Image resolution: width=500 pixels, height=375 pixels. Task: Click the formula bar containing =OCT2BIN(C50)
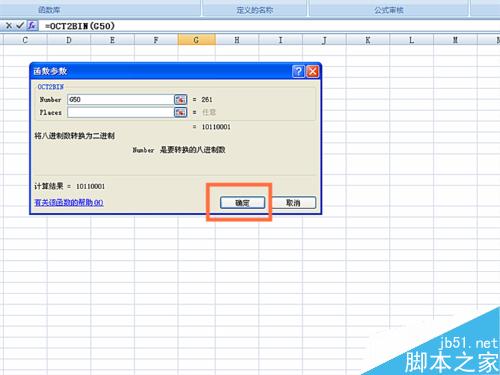[270, 26]
